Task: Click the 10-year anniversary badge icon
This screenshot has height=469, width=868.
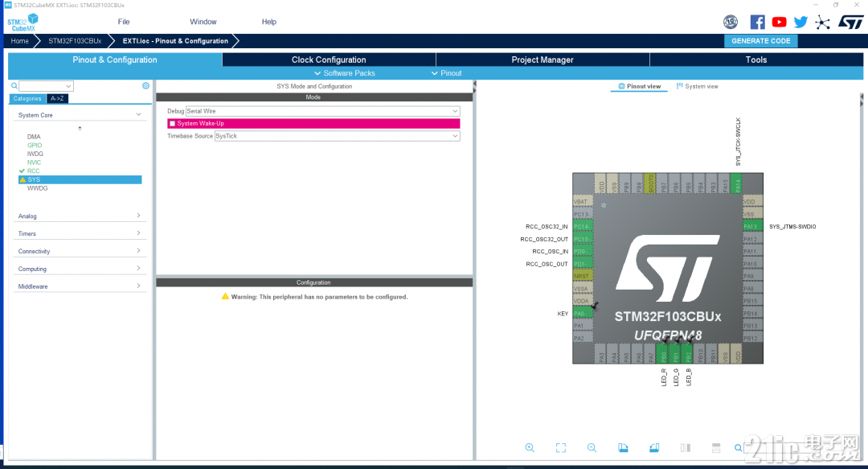Action: click(731, 23)
